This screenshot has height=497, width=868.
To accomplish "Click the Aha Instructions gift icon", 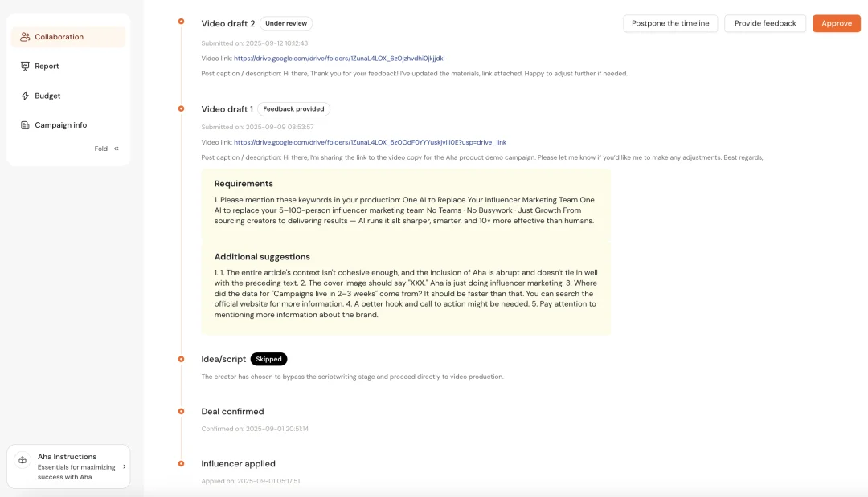I will pyautogui.click(x=23, y=461).
